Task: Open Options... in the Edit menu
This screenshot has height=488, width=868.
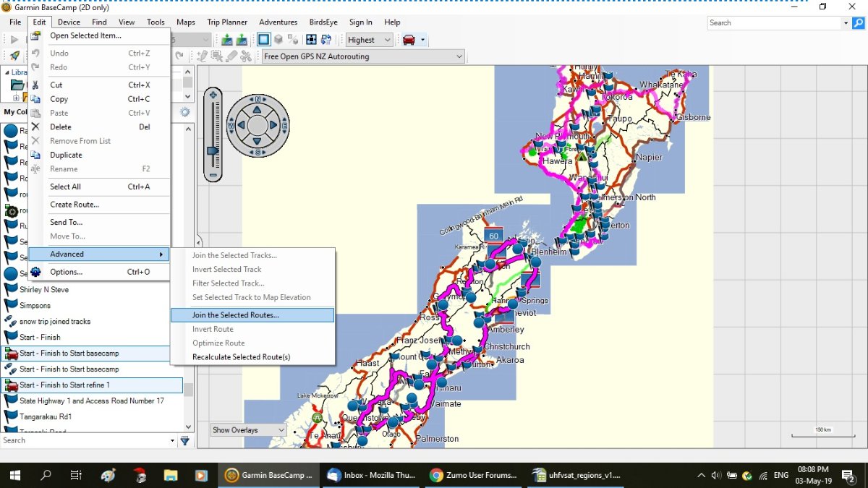Action: coord(99,273)
